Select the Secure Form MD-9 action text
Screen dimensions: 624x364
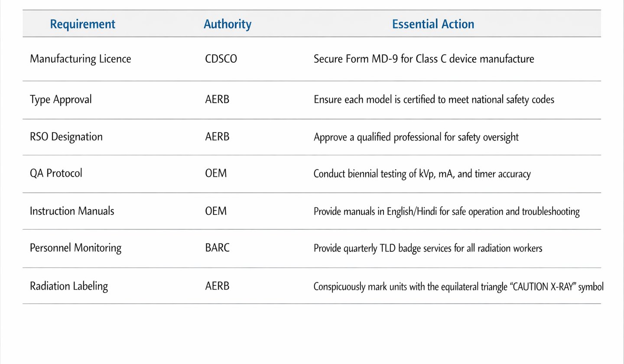pyautogui.click(x=423, y=58)
